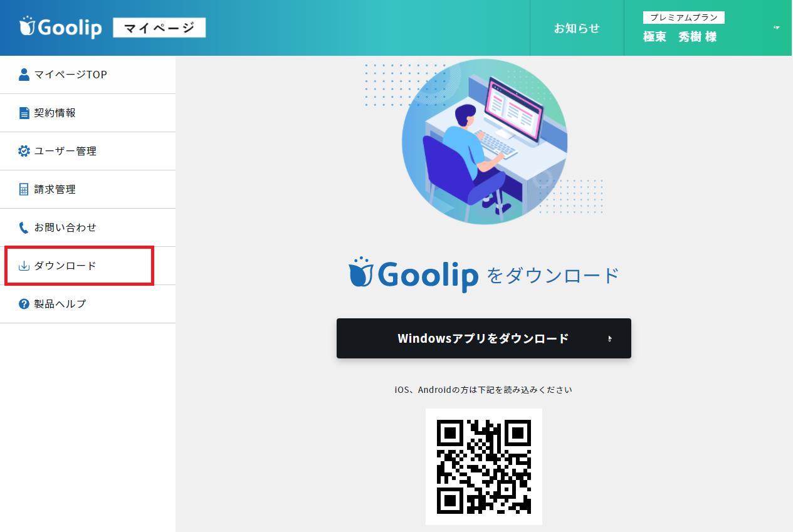
Task: Open 契約情報 menu item
Action: point(88,113)
